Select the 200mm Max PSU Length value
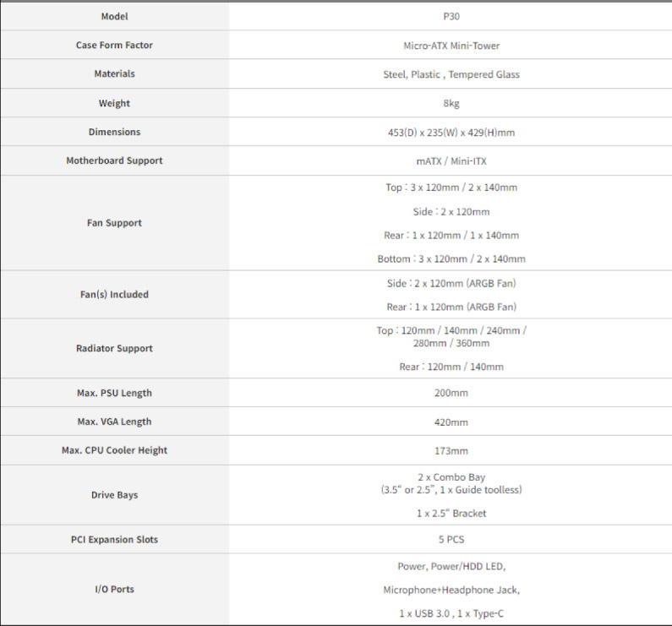The width and height of the screenshot is (672, 626). pos(451,393)
